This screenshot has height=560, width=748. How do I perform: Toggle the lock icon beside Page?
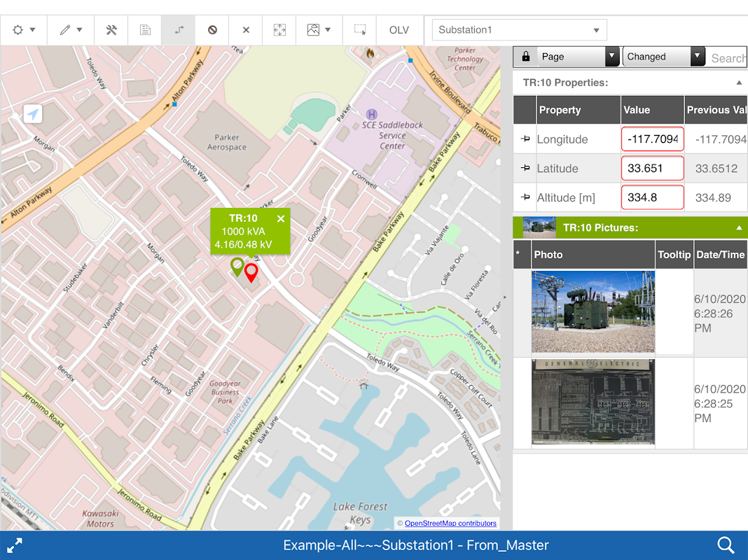pyautogui.click(x=525, y=57)
